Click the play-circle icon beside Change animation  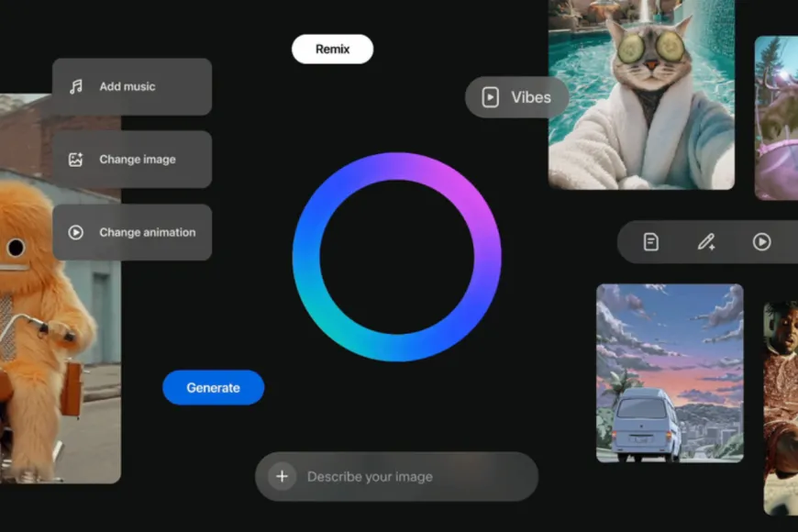point(76,233)
